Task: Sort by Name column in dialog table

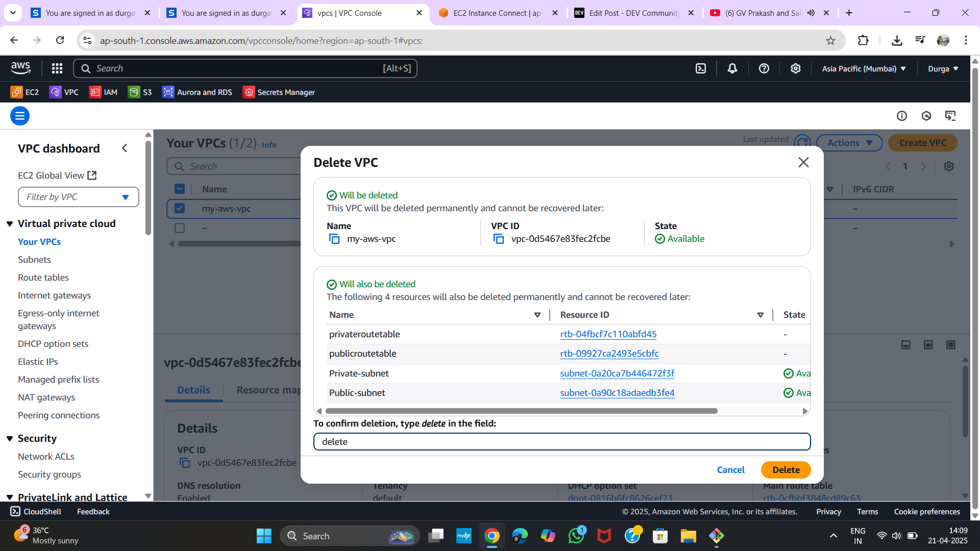Action: (x=537, y=315)
